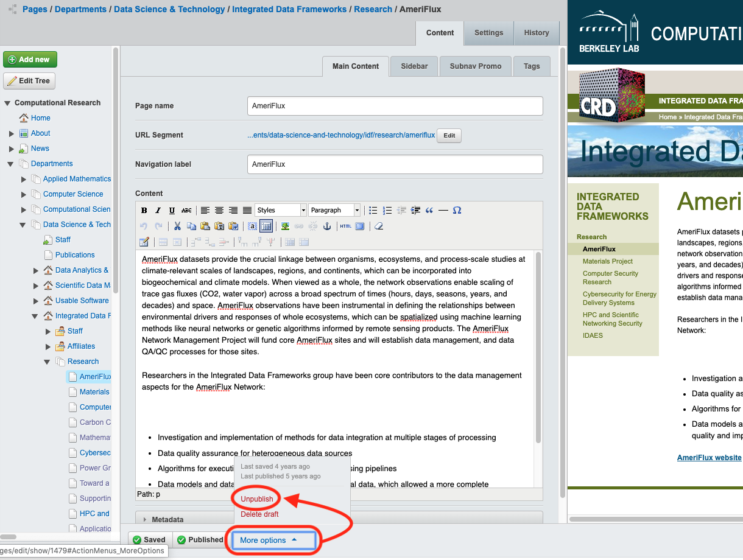Align text left in editor
Image resolution: width=743 pixels, height=560 pixels.
click(x=205, y=211)
